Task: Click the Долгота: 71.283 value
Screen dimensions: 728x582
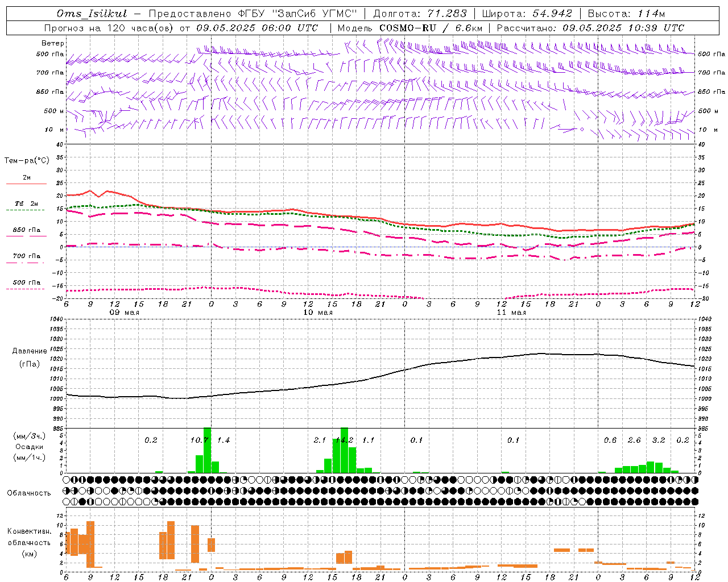Action: [x=420, y=14]
